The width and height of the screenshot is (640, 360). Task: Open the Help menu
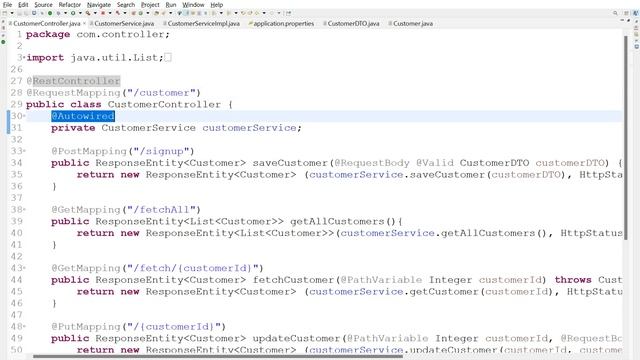point(217,5)
